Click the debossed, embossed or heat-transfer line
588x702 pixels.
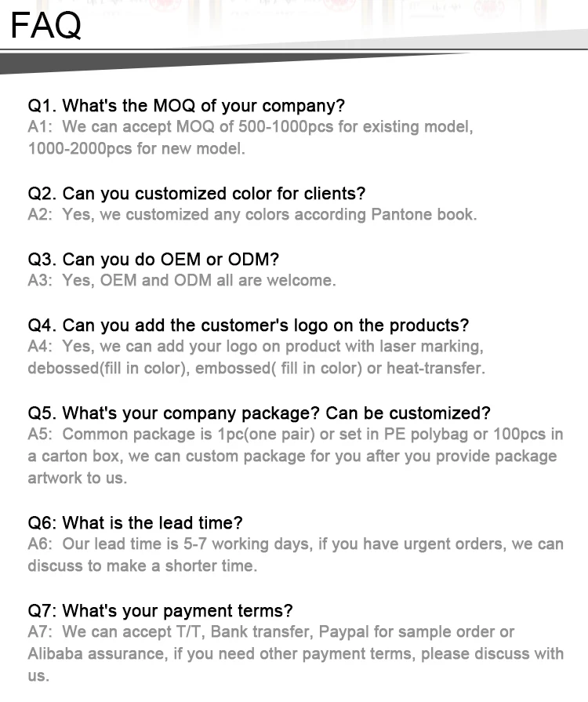coord(256,368)
